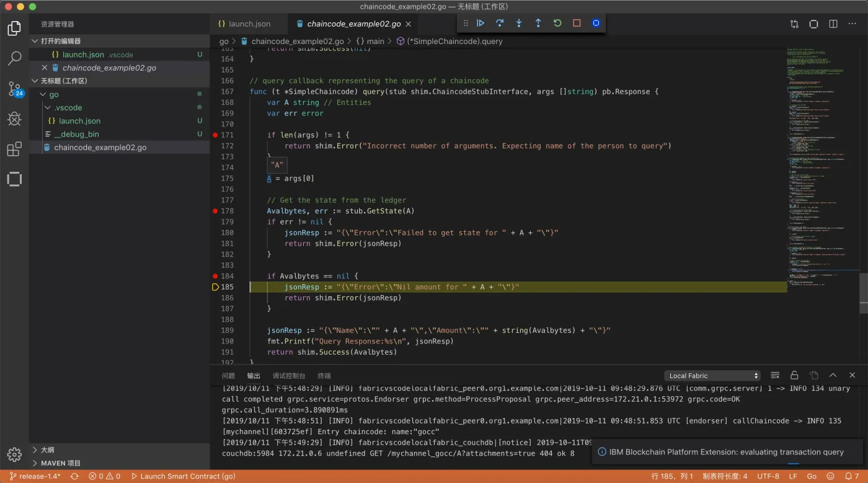Open output log file icon

(813, 375)
